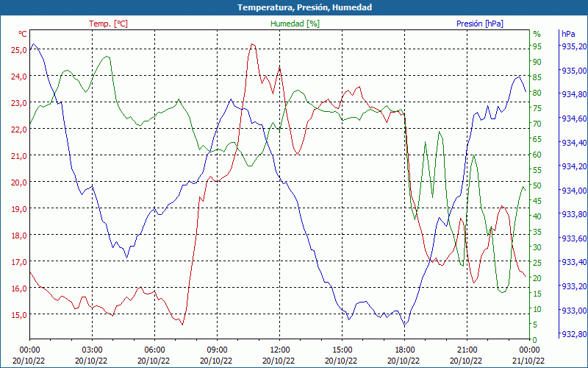Click the '65' humidity axis value
Image resolution: width=588 pixels, height=368 pixels.
click(x=537, y=139)
